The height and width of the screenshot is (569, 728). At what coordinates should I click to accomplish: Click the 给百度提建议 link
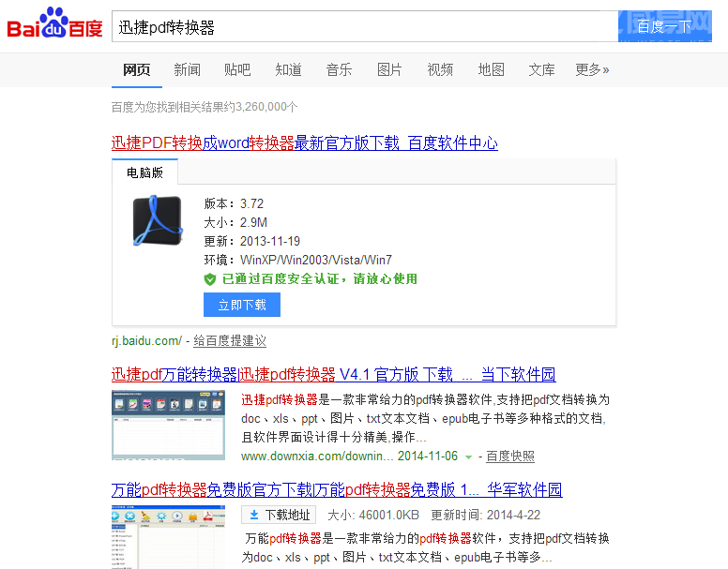click(230, 341)
